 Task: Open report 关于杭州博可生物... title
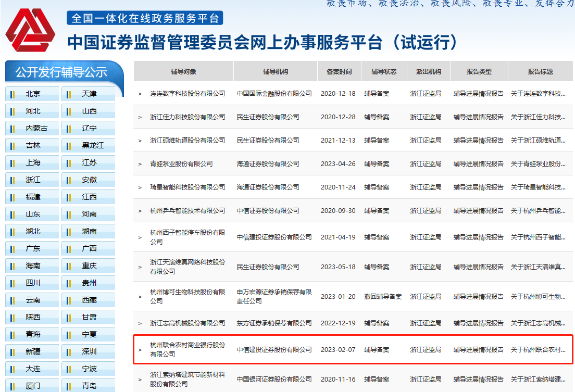coord(538,297)
